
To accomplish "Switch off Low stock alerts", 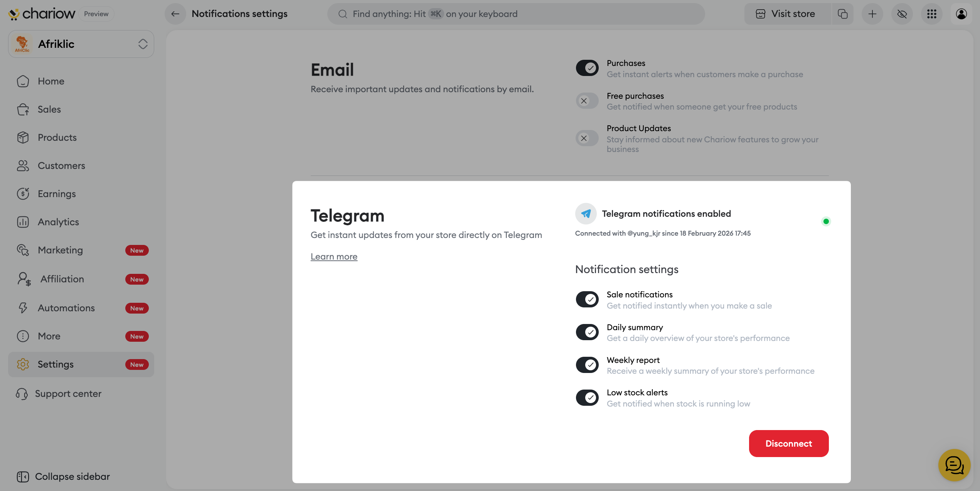I will click(x=587, y=397).
